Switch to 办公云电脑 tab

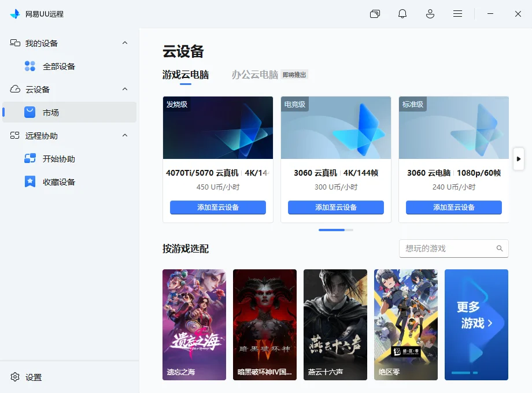click(x=255, y=75)
